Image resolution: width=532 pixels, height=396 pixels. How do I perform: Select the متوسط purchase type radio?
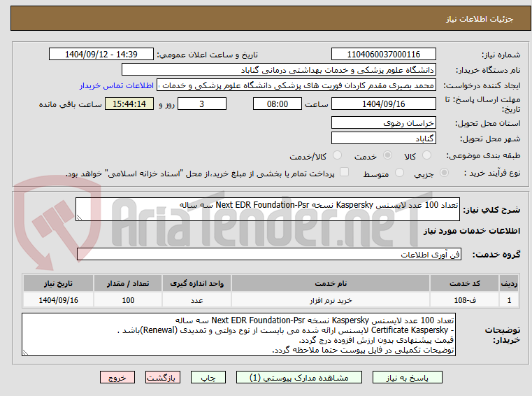pyautogui.click(x=399, y=173)
